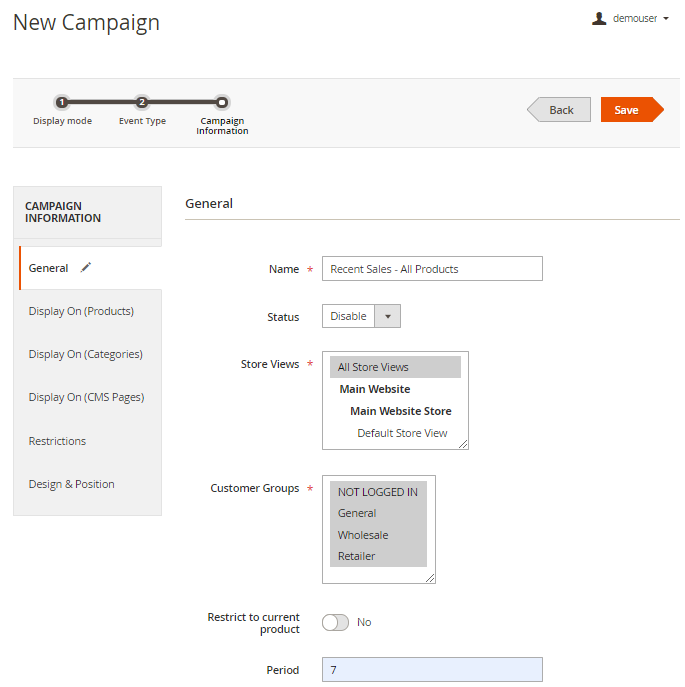This screenshot has width=685, height=687.
Task: Expand the demouser account menu arrow
Action: coord(666,19)
